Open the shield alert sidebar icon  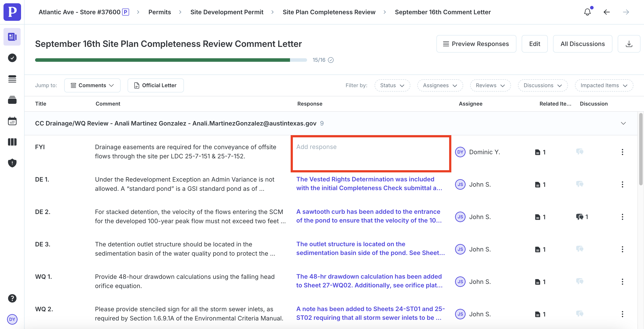coord(12,163)
